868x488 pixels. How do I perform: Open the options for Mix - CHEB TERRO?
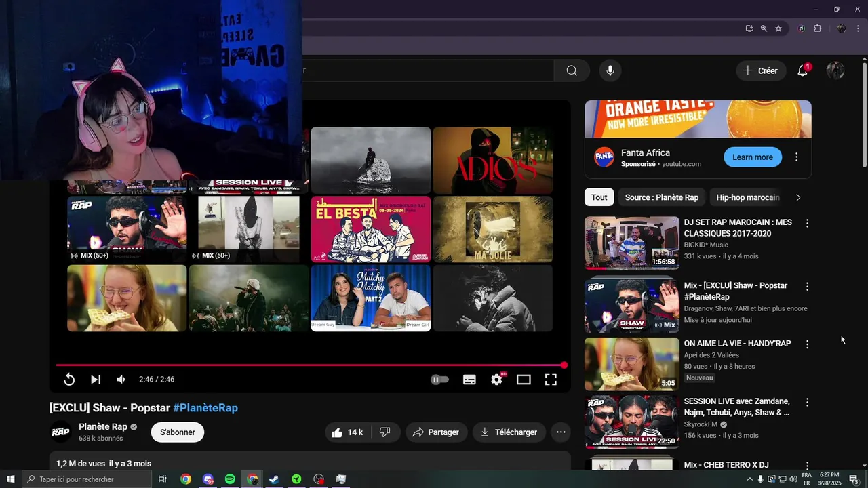pos(807,466)
